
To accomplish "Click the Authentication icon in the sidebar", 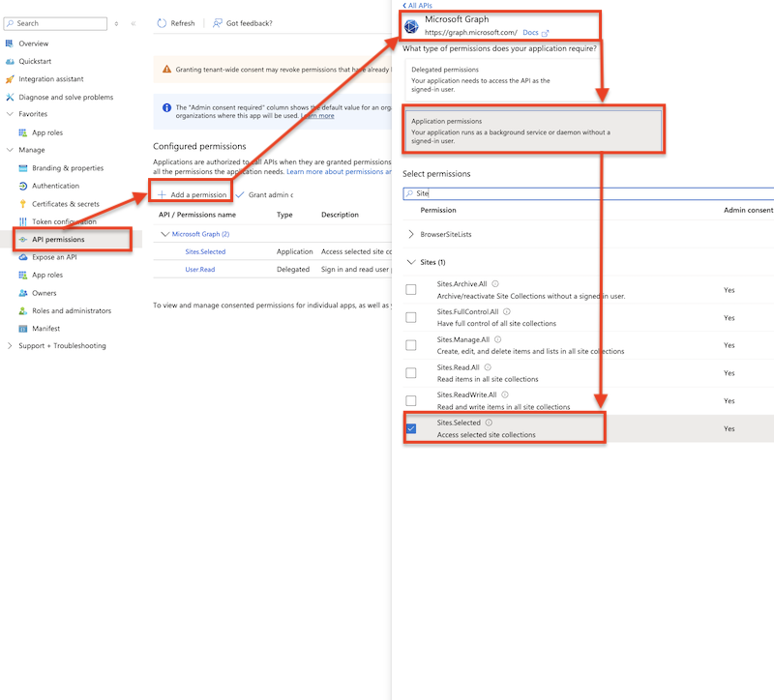I will point(22,186).
